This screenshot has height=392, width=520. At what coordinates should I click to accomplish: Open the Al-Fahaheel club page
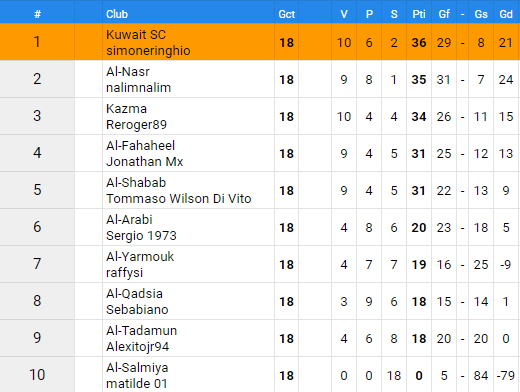(140, 146)
